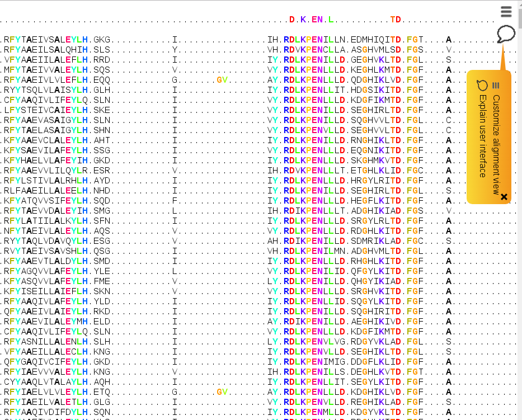
Task: Click the "Explain user interface" label
Action: point(483,136)
